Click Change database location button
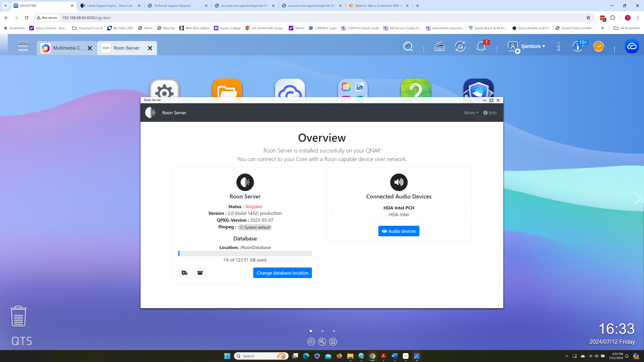The image size is (644, 362). coord(282,273)
